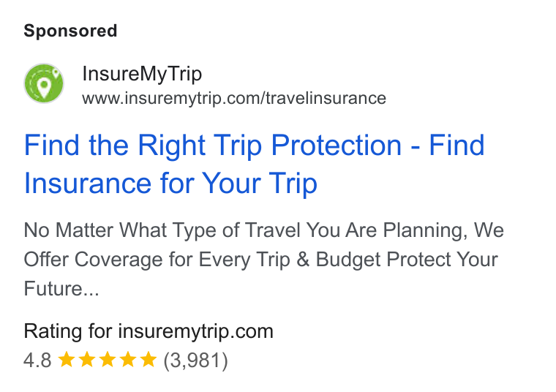Click the word Protection in the headline
The width and height of the screenshot is (556, 392).
336,145
